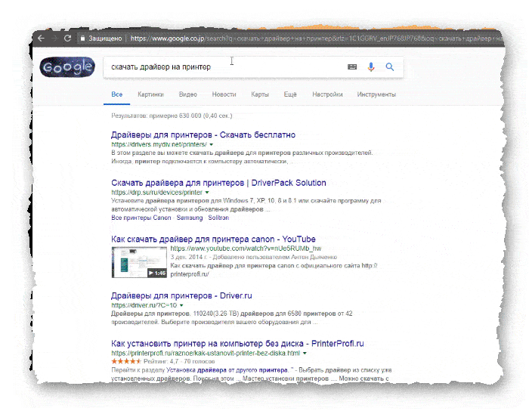This screenshot has height=411, width=532.
Task: Open PrinterProfi.ru install printer result
Action: (x=237, y=344)
